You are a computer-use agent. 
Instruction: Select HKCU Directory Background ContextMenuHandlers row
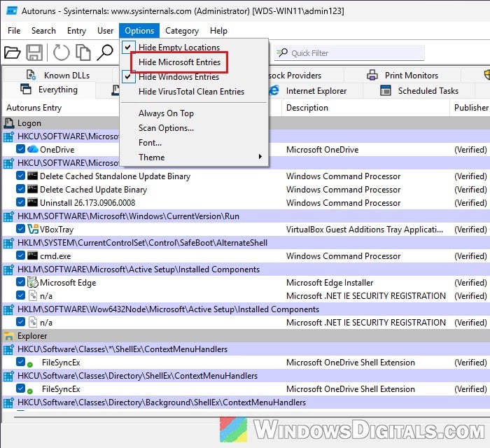246,402
